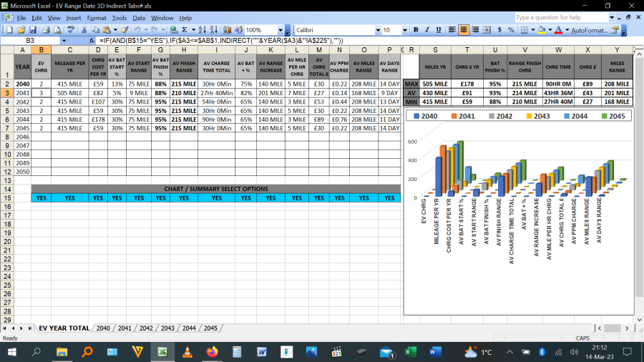Expand the Fill Color dropdown arrow
This screenshot has height=362, width=644.
[550, 30]
